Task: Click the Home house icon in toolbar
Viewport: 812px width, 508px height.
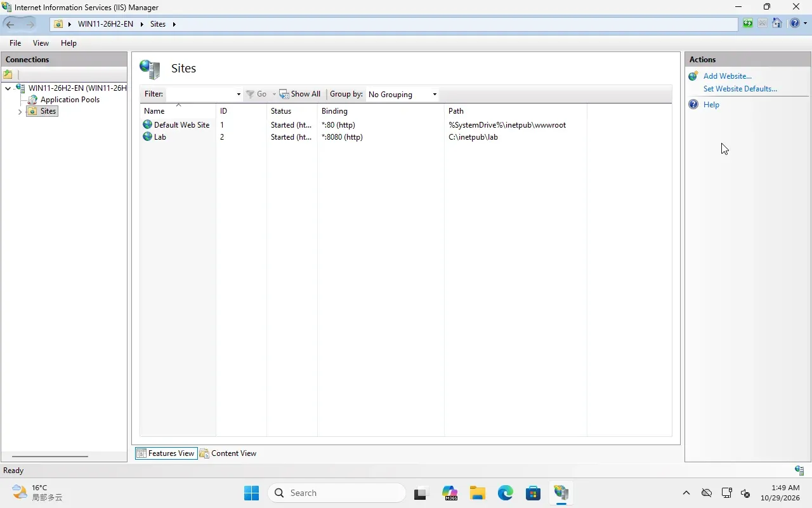Action: click(x=777, y=24)
